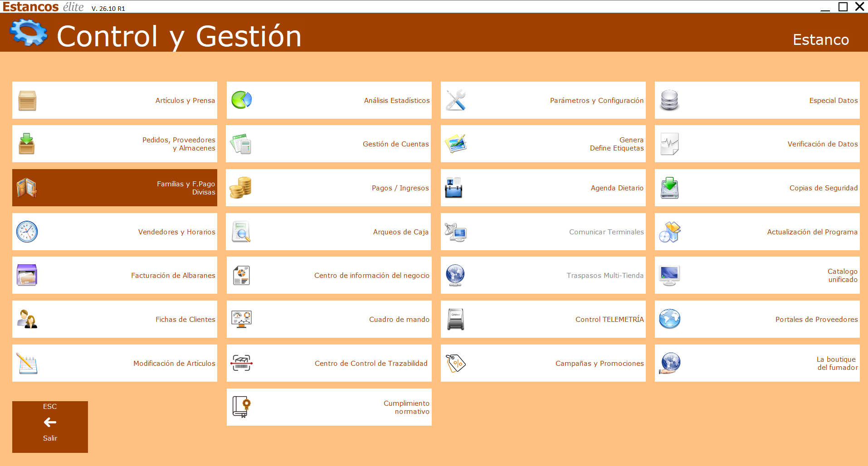
Task: Click the Control y Gestión title text
Action: coord(179,36)
